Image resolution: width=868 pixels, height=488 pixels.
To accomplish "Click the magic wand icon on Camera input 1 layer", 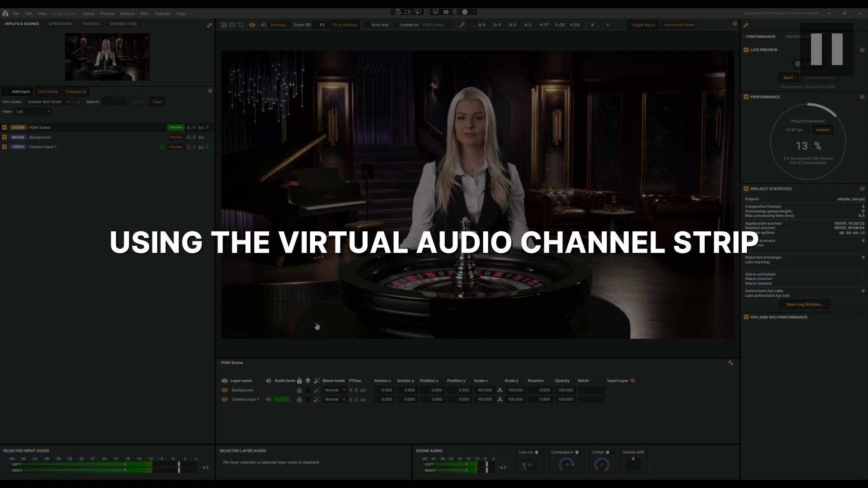I will click(x=316, y=399).
